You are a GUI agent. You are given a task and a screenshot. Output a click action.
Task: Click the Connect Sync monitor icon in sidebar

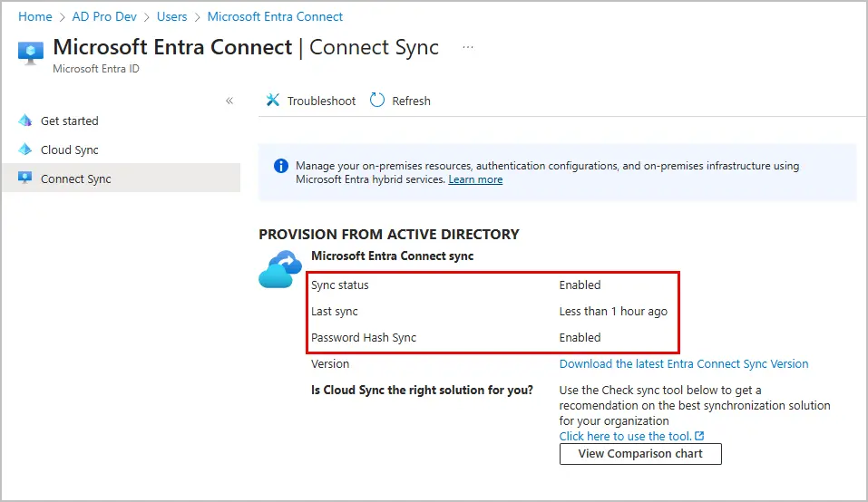(x=24, y=179)
